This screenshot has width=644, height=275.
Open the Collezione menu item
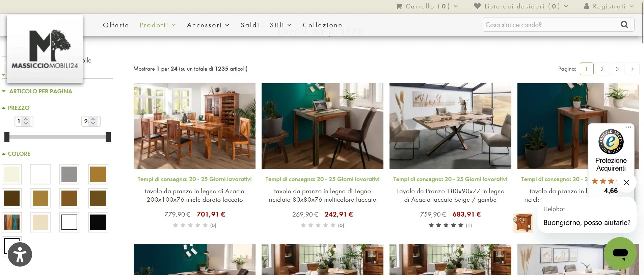click(x=322, y=25)
